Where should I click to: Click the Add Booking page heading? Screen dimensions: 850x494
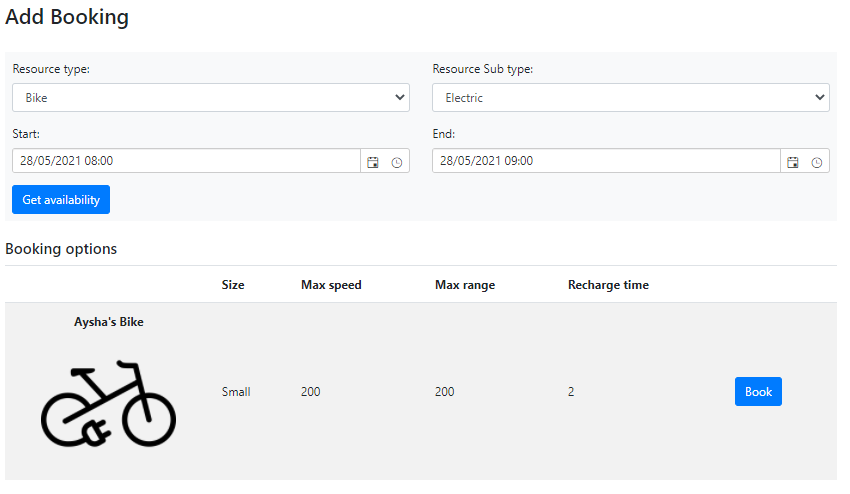(x=67, y=17)
